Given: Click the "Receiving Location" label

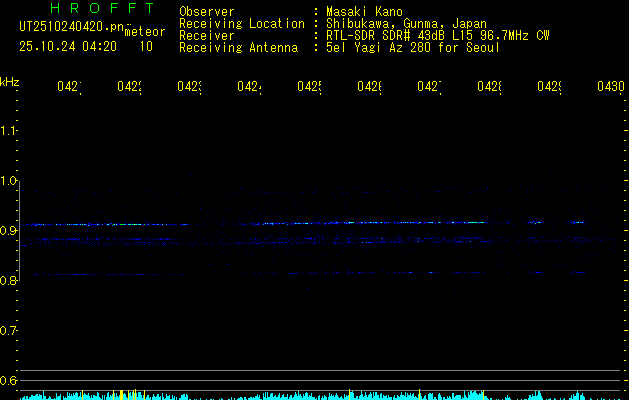Looking at the screenshot, I should [x=242, y=24].
